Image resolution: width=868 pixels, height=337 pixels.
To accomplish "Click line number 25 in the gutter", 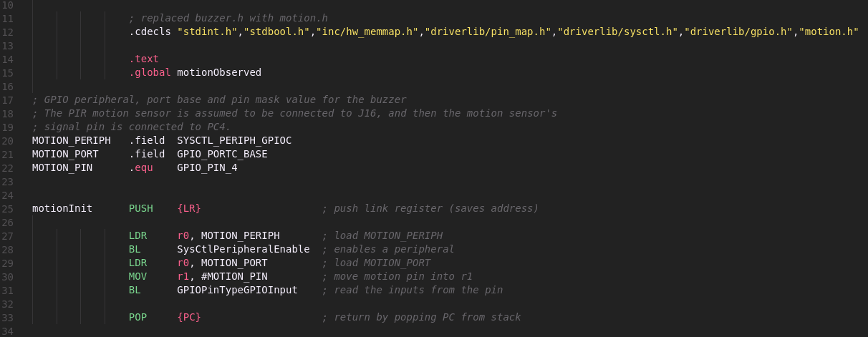I will click(x=8, y=208).
